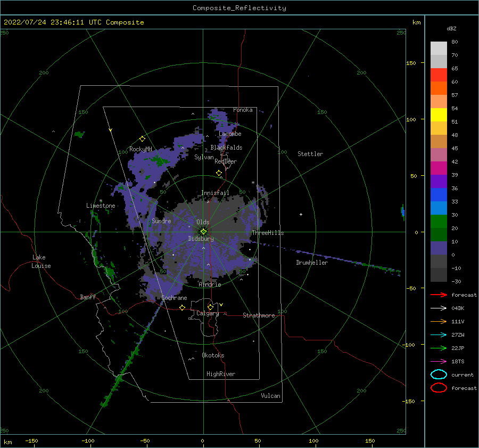Screen dimensions: 479x448
Task: Click the Ponoka city label
Action: (243, 110)
